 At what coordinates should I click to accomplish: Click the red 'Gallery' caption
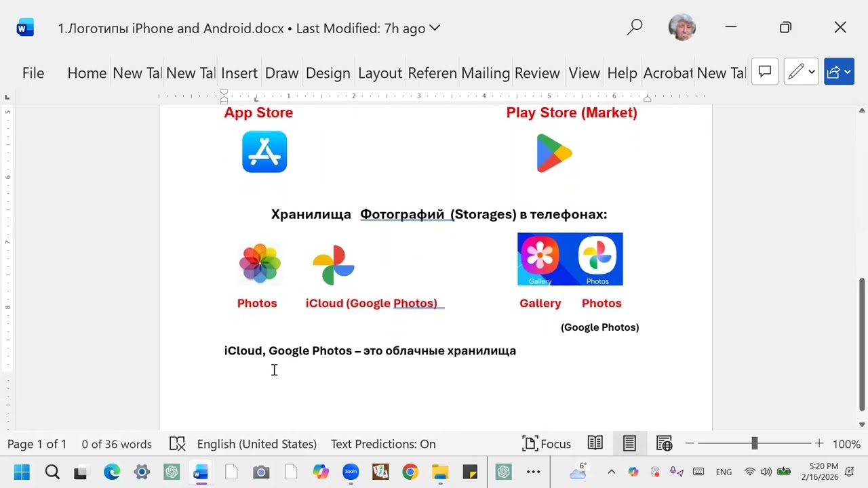[x=540, y=303]
